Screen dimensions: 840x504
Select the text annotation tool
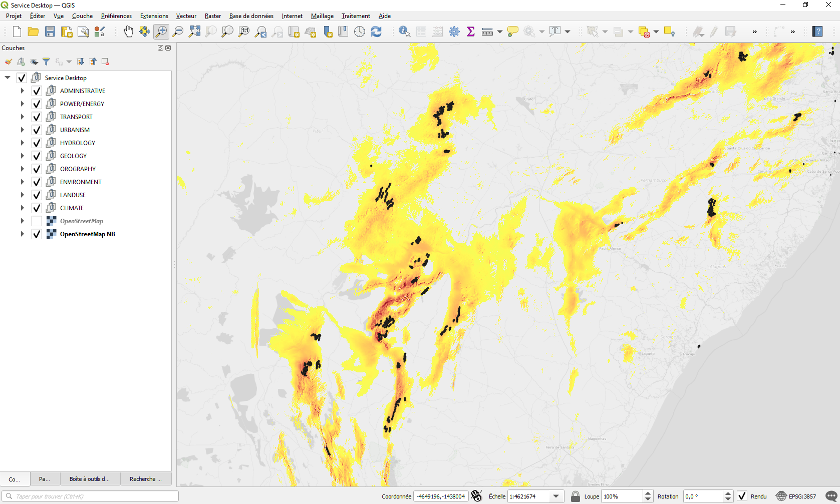(x=555, y=32)
